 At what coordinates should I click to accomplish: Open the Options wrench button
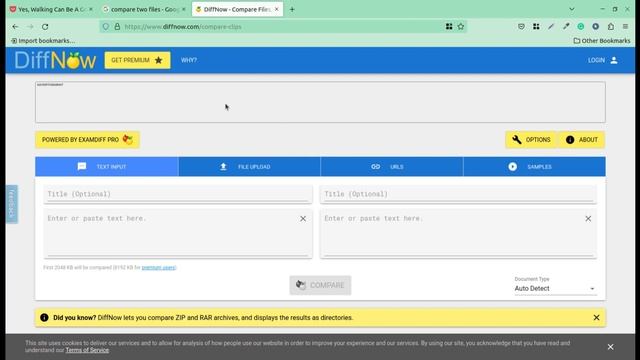[531, 140]
